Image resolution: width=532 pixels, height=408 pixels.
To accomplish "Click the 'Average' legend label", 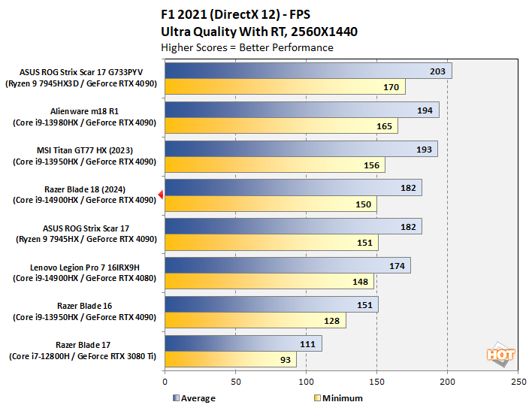I will (x=198, y=398).
